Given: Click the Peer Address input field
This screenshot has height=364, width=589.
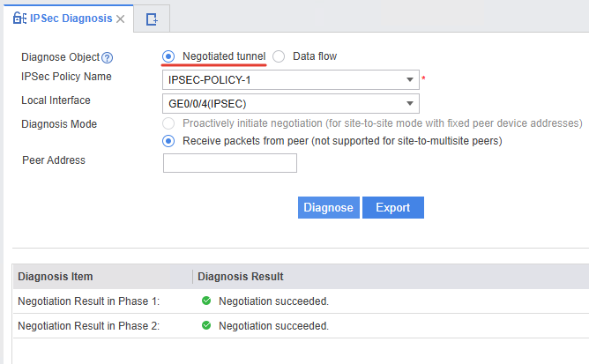Looking at the screenshot, I should [x=230, y=163].
